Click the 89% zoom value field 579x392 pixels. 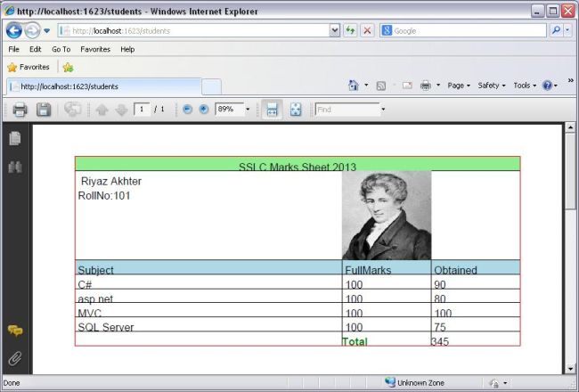click(x=229, y=109)
